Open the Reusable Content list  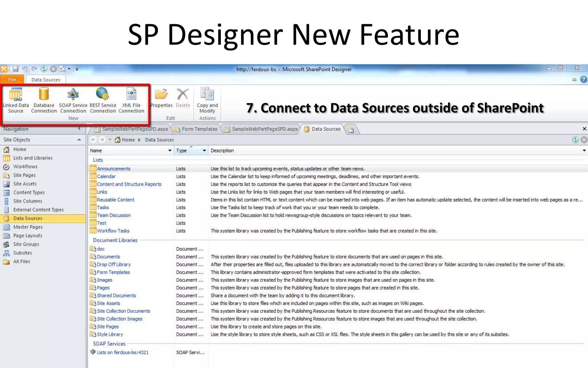pyautogui.click(x=115, y=200)
